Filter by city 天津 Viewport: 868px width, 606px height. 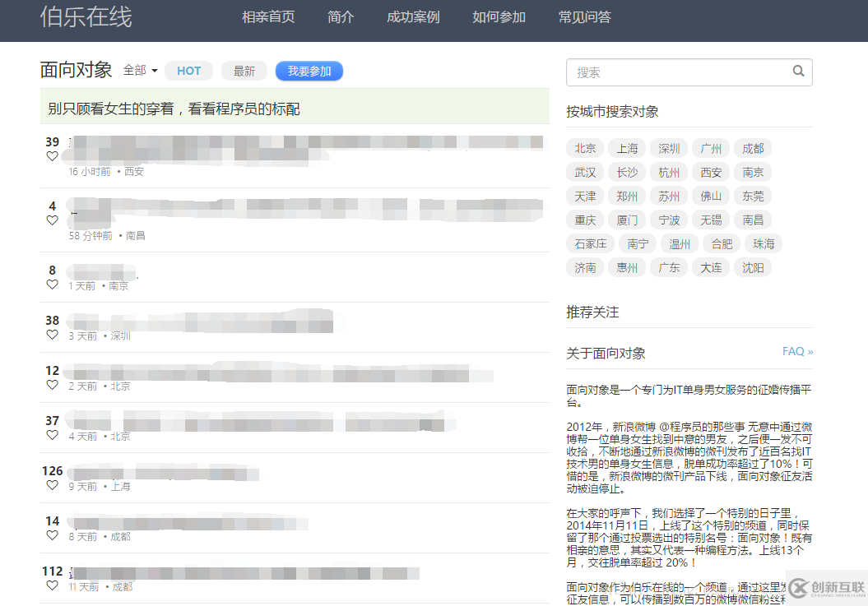585,196
